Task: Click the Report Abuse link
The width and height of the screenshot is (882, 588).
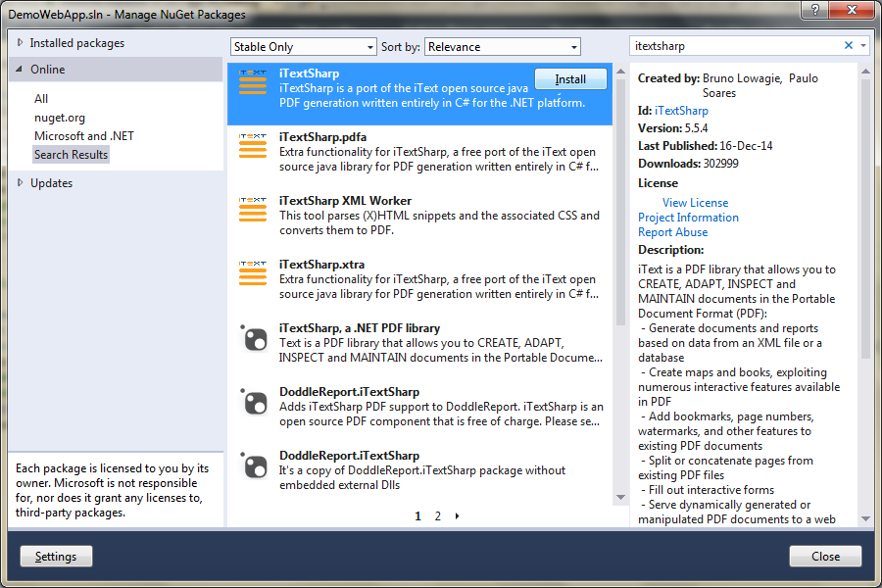Action: (672, 232)
